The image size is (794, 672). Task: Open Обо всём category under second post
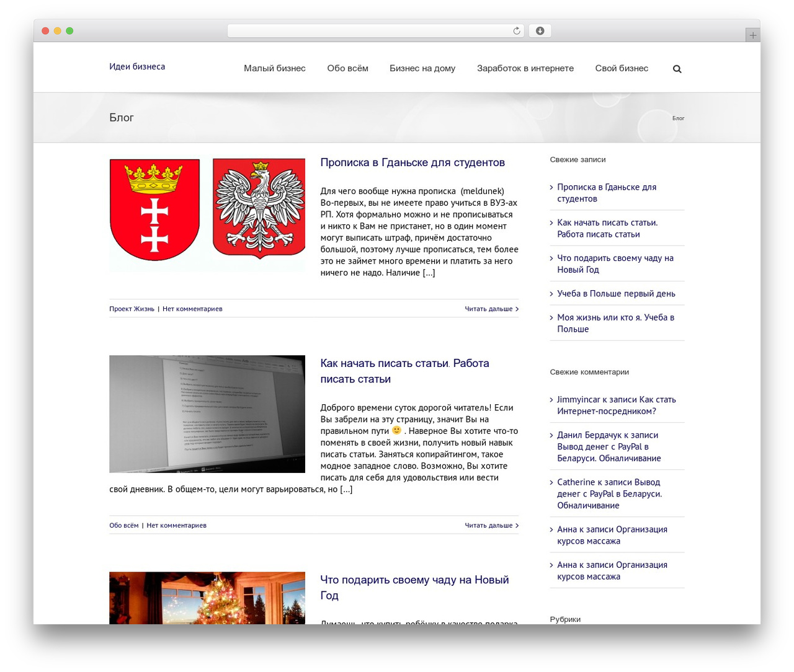(123, 525)
